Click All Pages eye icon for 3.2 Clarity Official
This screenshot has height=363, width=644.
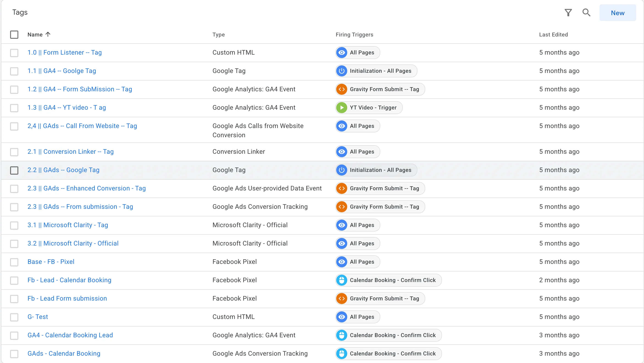(x=341, y=243)
